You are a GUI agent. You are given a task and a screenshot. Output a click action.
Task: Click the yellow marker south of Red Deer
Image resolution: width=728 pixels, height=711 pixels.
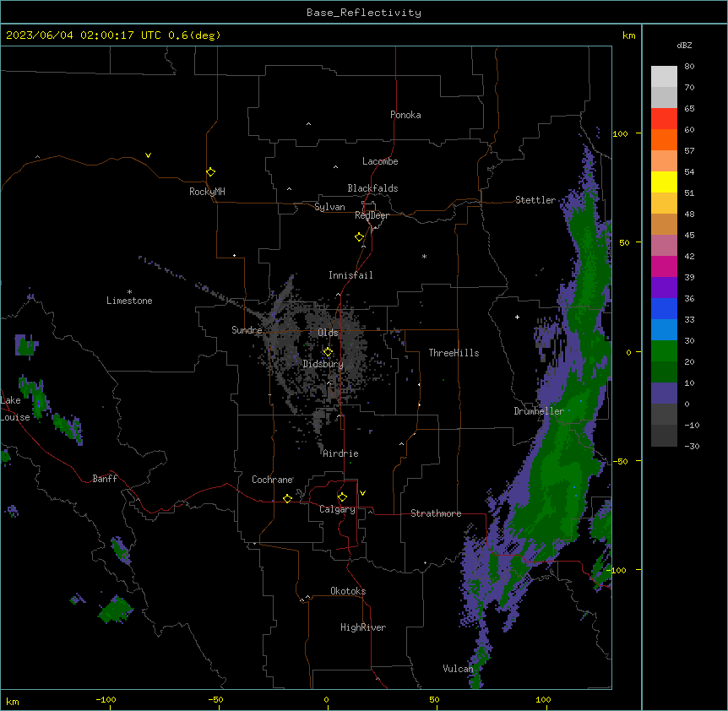click(359, 236)
